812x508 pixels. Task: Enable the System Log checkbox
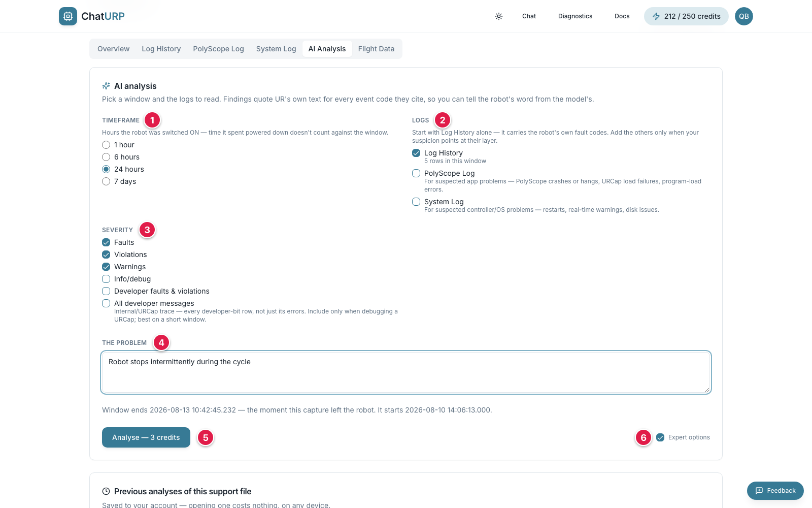416,202
